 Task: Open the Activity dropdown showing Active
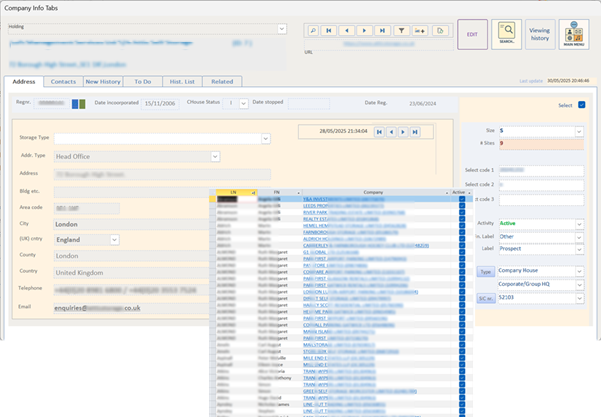[579, 223]
